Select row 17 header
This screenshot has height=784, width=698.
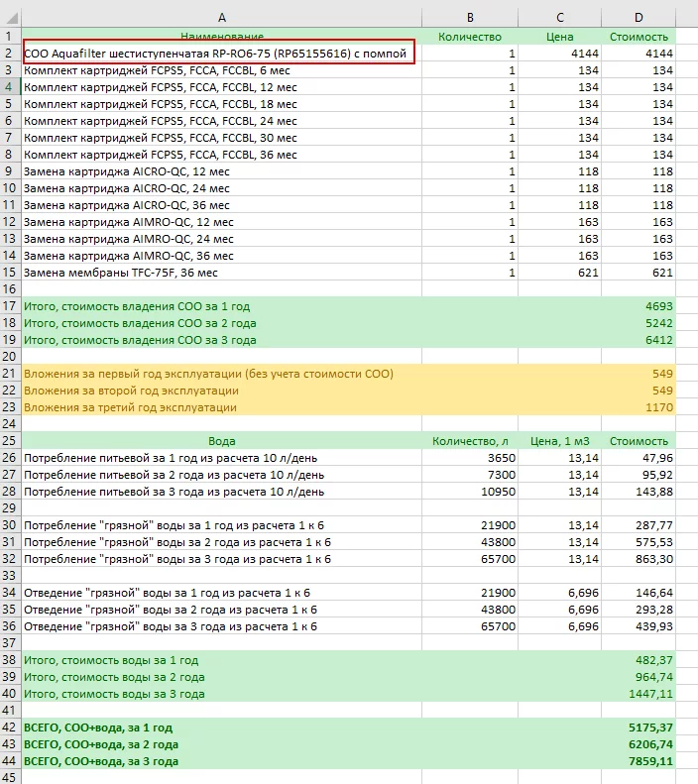tap(10, 306)
